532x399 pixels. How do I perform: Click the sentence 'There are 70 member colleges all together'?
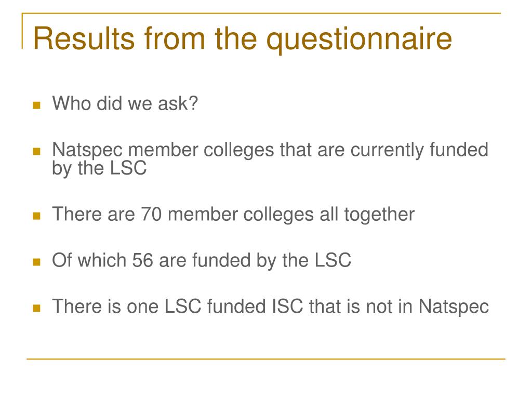[x=233, y=215]
